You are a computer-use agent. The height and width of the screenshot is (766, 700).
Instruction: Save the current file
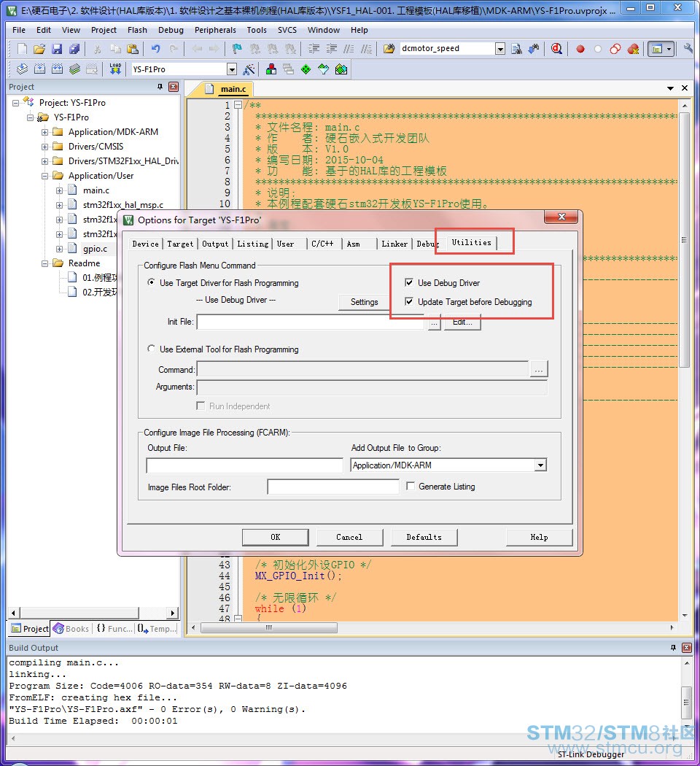(x=57, y=48)
